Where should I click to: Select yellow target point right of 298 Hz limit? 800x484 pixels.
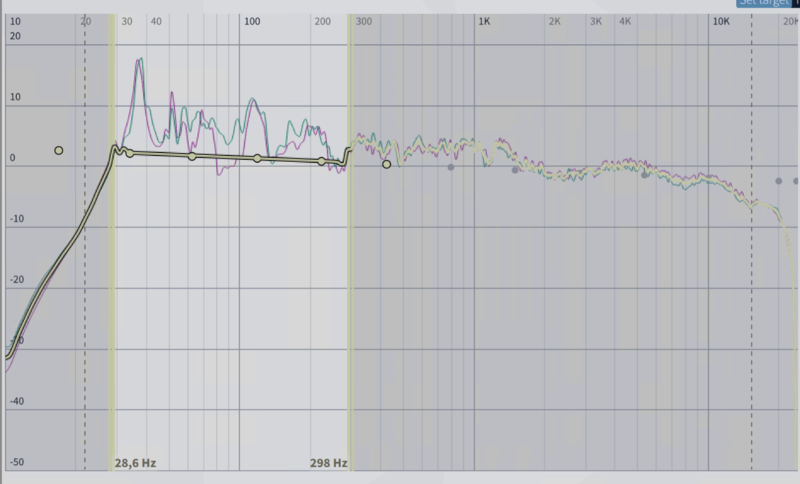[x=387, y=164]
